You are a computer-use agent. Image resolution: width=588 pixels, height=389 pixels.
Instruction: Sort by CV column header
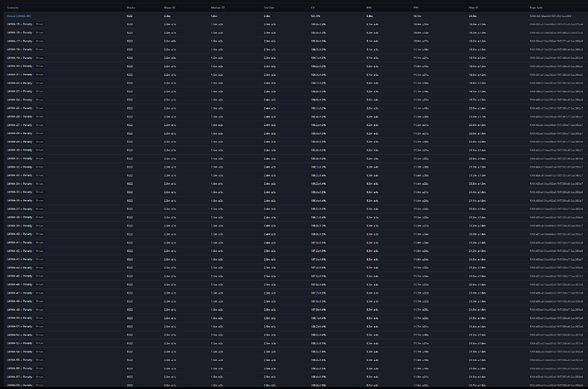[313, 8]
